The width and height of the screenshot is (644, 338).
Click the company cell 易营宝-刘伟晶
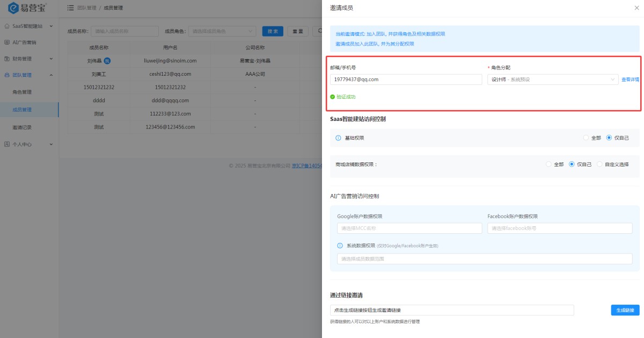pyautogui.click(x=255, y=61)
